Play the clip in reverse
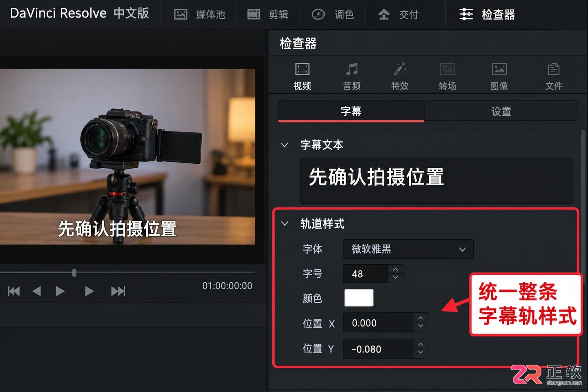 37,291
